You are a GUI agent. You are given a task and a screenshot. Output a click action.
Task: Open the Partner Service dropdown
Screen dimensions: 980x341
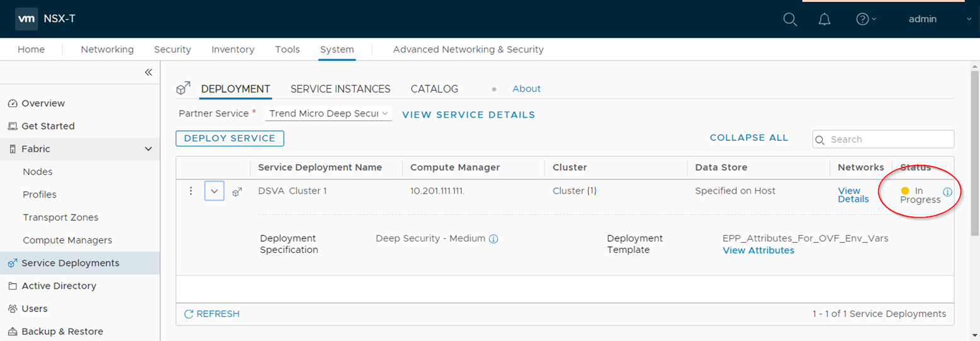[x=329, y=114]
